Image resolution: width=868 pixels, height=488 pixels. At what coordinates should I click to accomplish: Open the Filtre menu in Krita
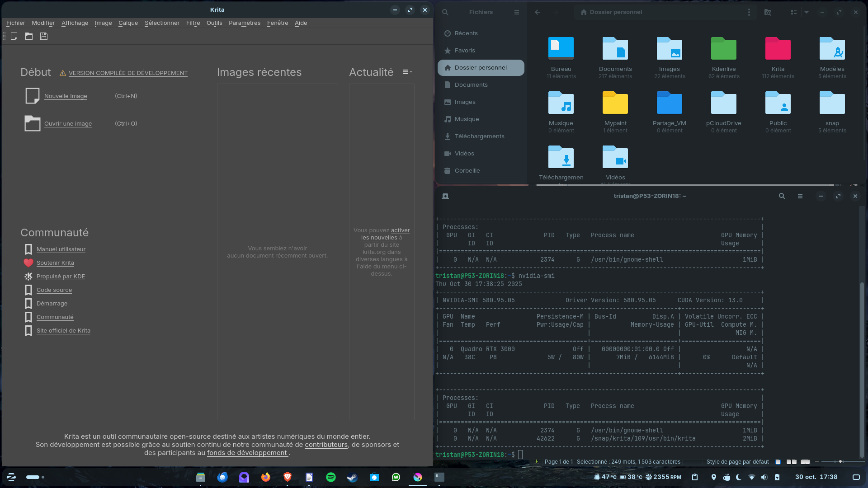pos(193,23)
